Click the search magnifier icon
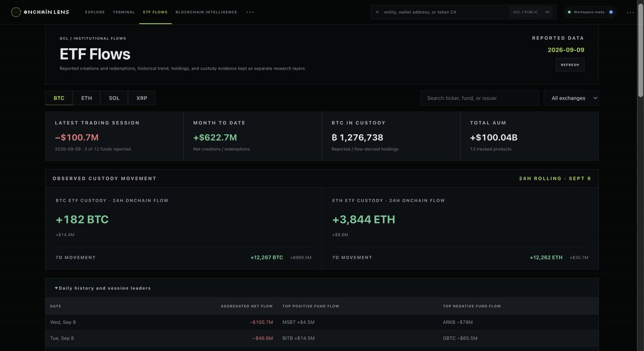 [x=377, y=12]
